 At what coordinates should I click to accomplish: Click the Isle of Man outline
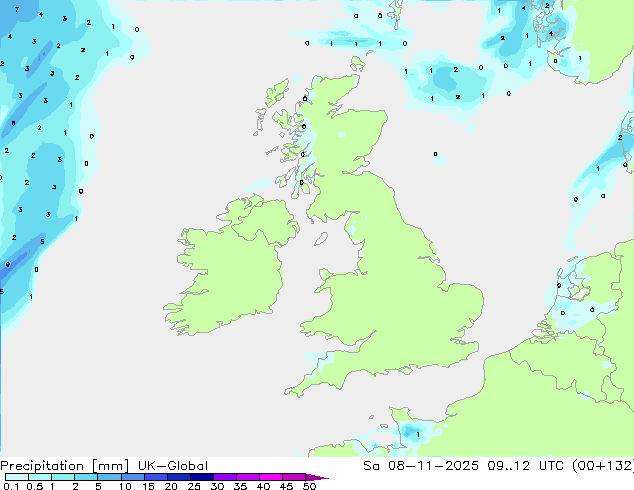[321, 239]
